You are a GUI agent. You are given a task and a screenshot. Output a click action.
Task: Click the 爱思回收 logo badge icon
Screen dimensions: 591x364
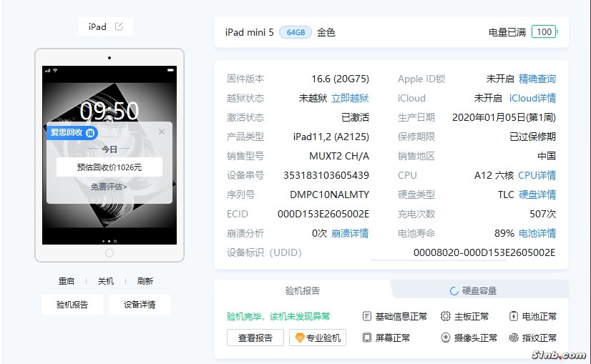click(91, 132)
